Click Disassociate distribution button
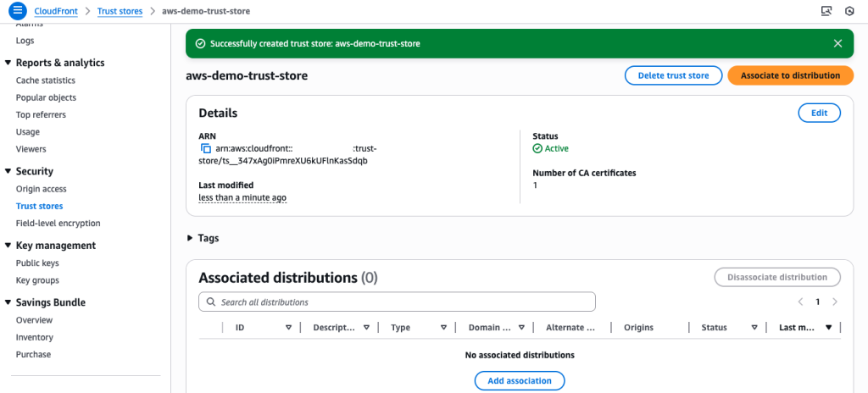Screen dimensions: 868x393 [777, 277]
